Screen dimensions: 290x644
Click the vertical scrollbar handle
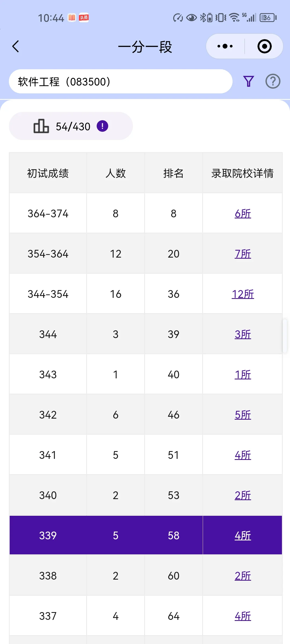click(285, 335)
